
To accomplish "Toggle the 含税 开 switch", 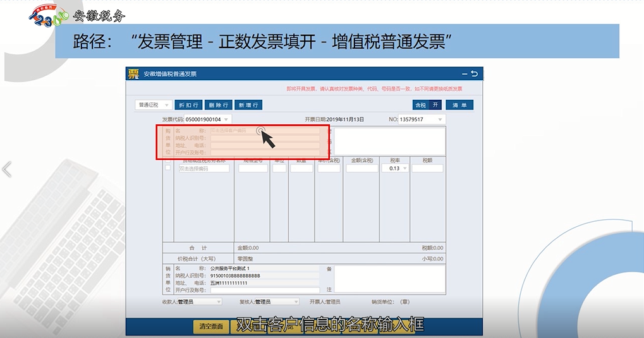I will [427, 105].
